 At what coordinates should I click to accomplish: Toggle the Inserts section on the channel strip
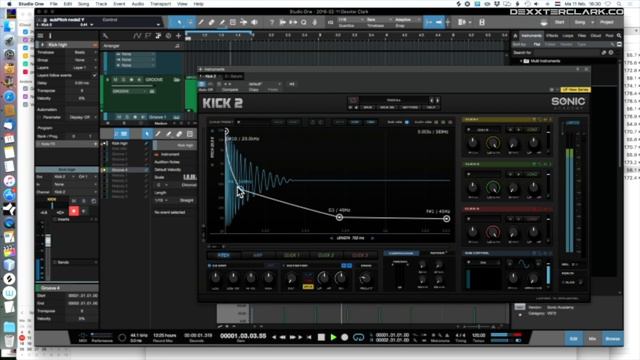[56, 220]
